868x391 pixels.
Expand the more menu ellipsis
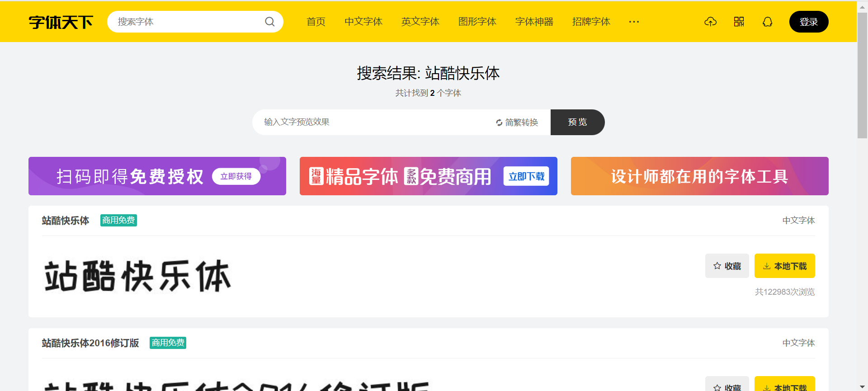click(x=634, y=22)
